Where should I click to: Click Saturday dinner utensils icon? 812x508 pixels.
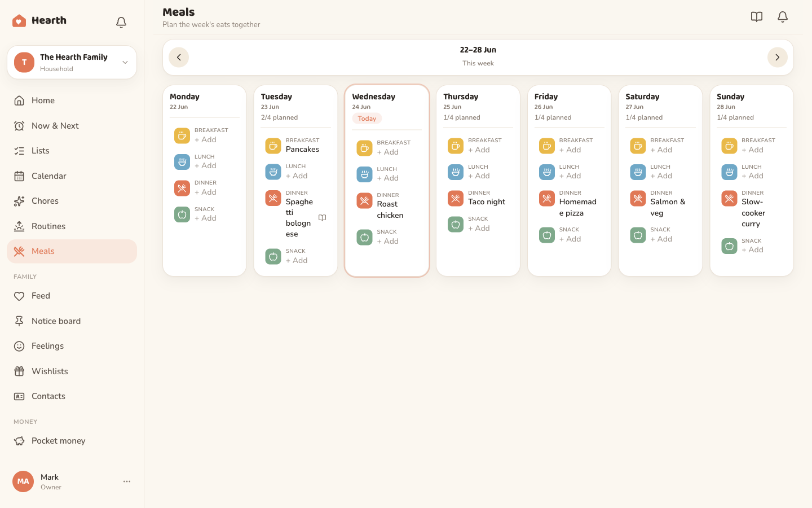click(x=638, y=198)
